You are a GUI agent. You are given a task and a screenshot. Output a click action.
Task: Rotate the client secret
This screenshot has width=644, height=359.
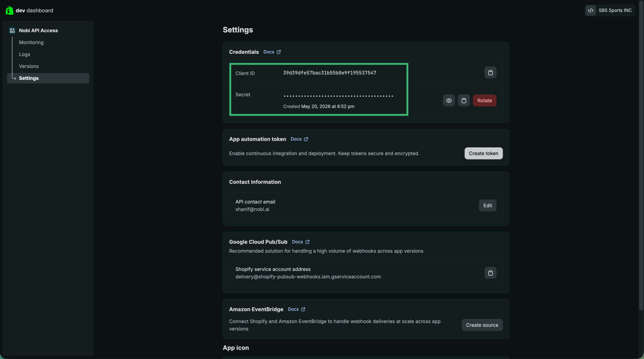(484, 100)
